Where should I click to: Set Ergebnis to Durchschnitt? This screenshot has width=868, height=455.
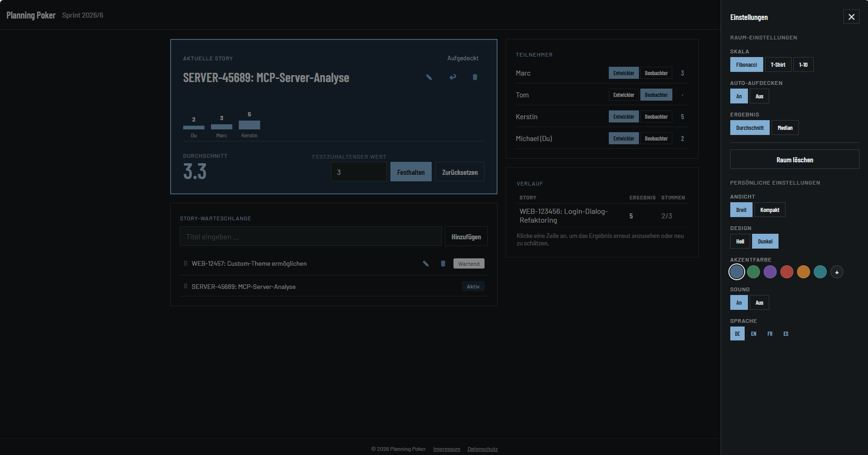click(x=750, y=128)
